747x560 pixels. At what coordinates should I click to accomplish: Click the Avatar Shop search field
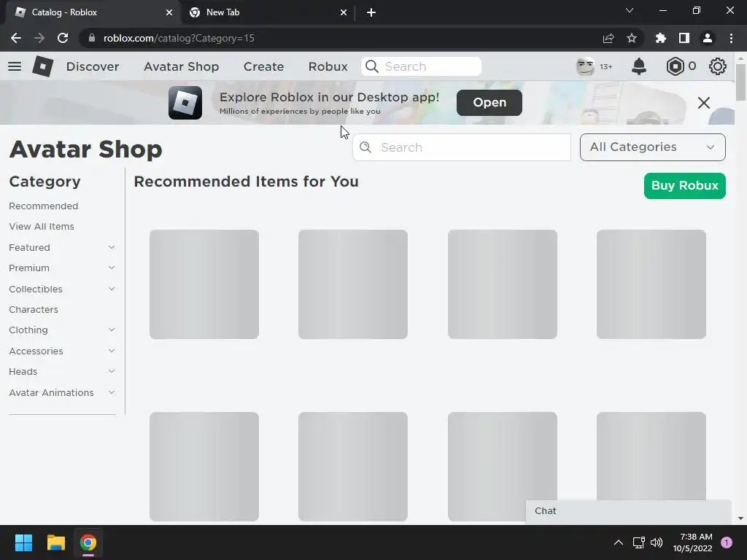point(462,147)
